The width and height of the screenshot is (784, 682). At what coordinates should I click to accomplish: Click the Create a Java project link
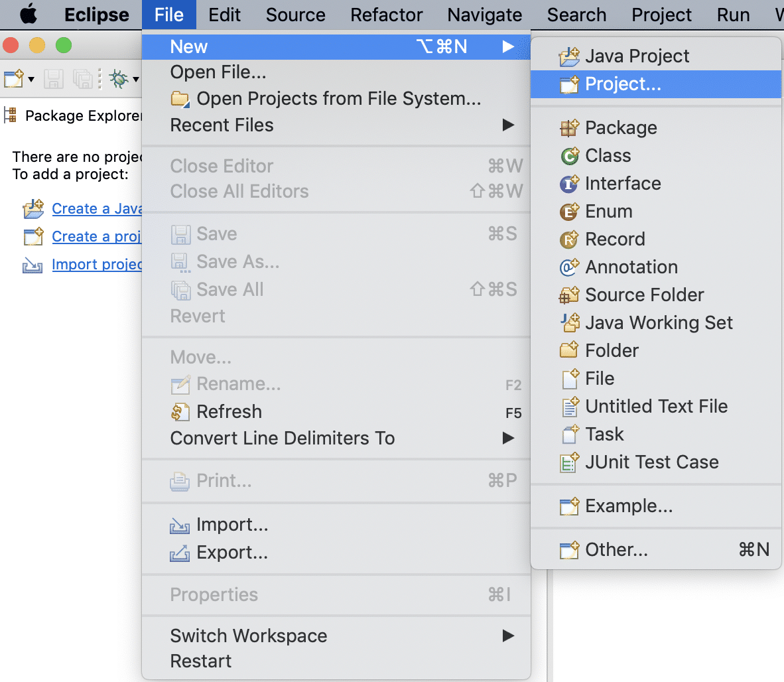(97, 208)
